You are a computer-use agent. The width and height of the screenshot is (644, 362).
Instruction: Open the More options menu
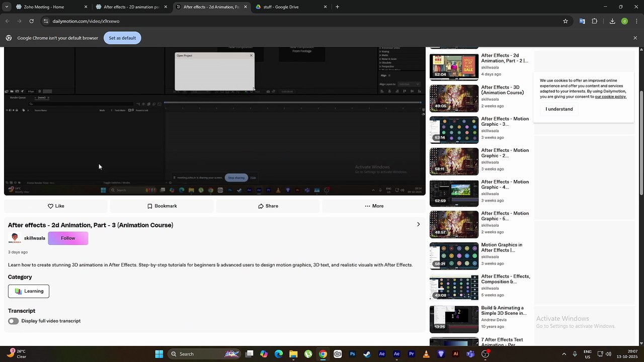point(374,206)
